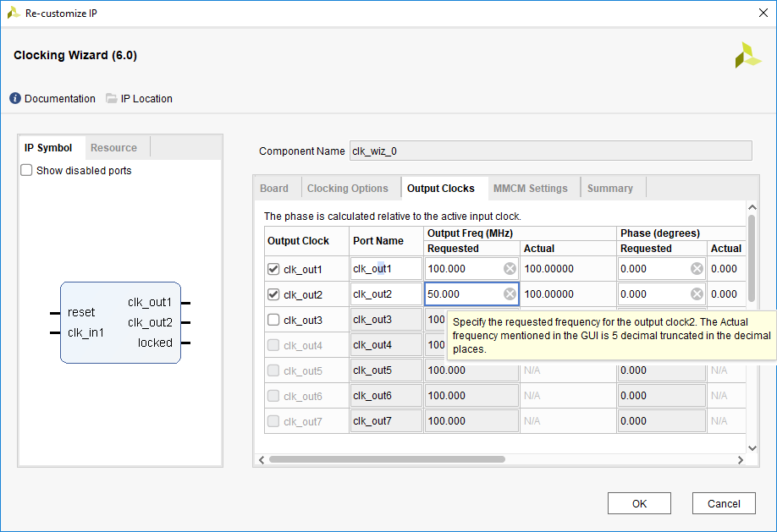The image size is (777, 532).
Task: Uncheck the clk_out1 output clock
Action: (273, 269)
